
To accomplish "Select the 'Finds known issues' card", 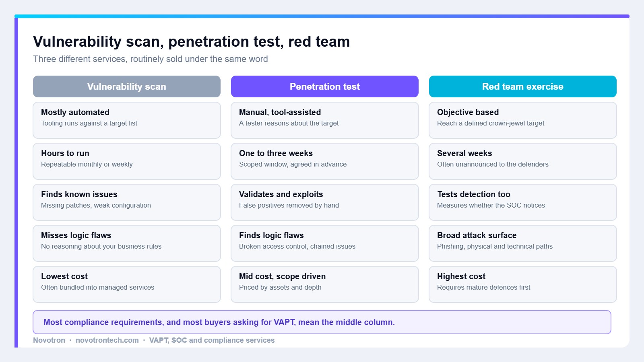I will point(127,202).
